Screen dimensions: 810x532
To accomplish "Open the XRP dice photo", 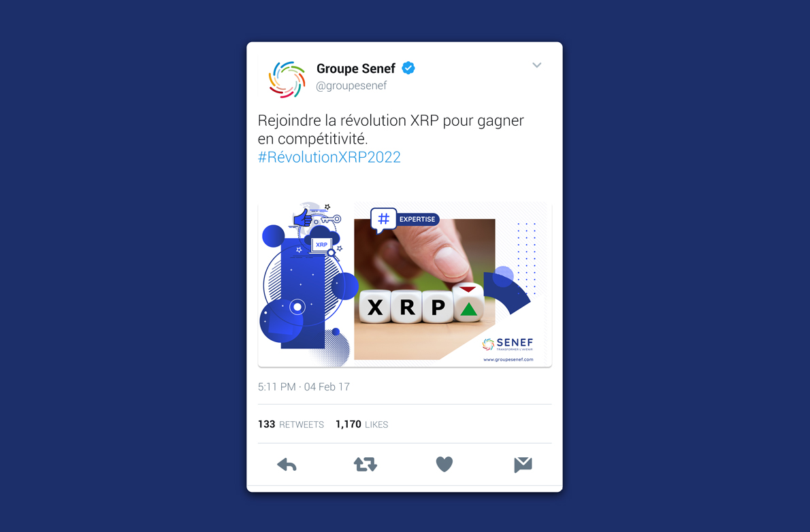I will click(425, 289).
